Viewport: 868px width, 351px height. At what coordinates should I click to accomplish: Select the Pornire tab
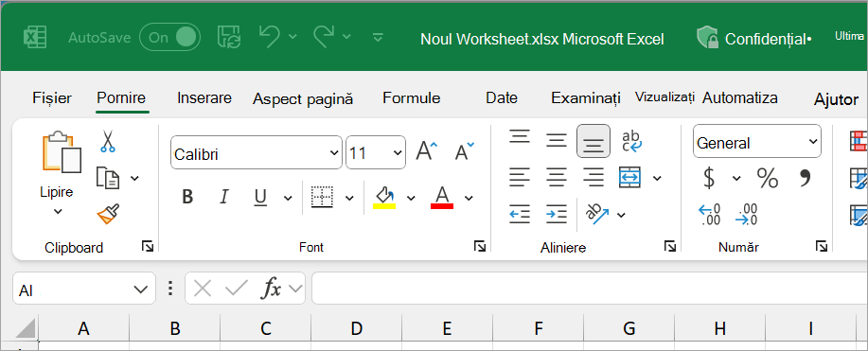[x=121, y=98]
